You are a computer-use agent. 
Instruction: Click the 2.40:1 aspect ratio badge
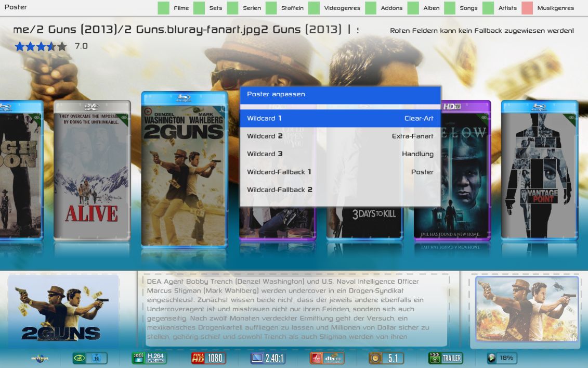click(x=268, y=358)
